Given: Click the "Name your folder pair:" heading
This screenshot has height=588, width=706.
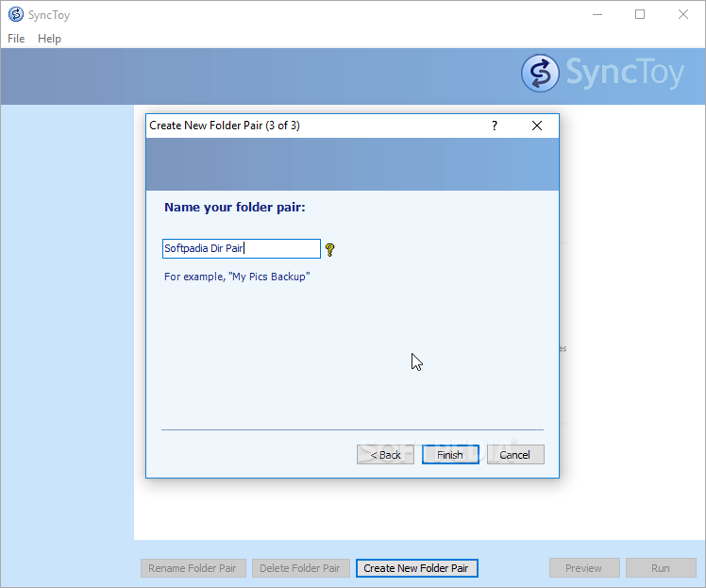Looking at the screenshot, I should click(235, 207).
